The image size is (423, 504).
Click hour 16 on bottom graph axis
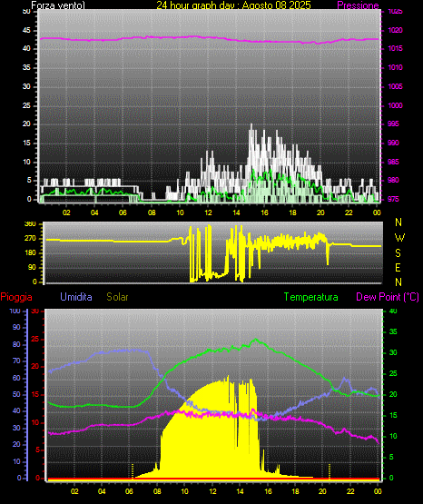[268, 491]
